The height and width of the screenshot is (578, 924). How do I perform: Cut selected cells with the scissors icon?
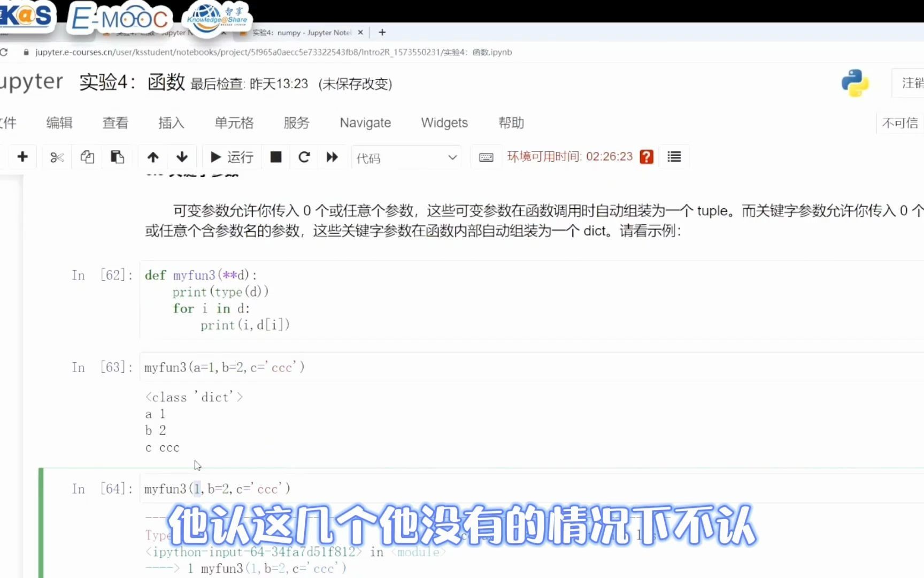click(x=57, y=157)
